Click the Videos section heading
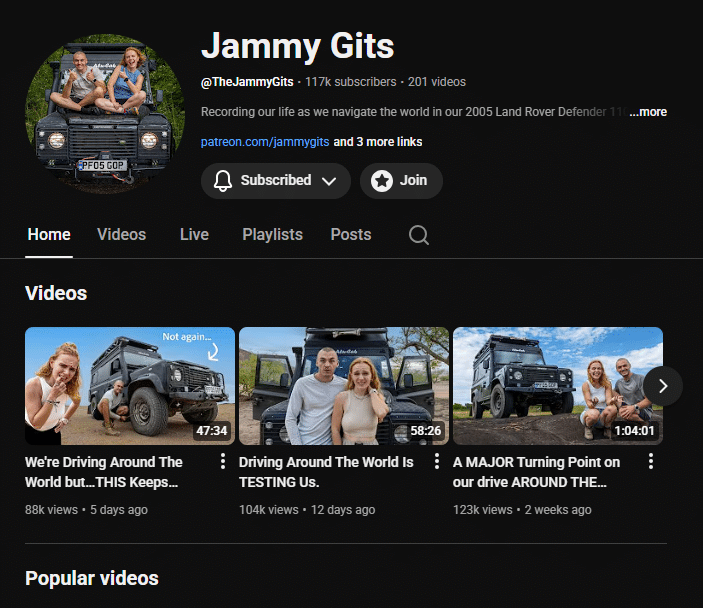703x608 pixels. [56, 293]
